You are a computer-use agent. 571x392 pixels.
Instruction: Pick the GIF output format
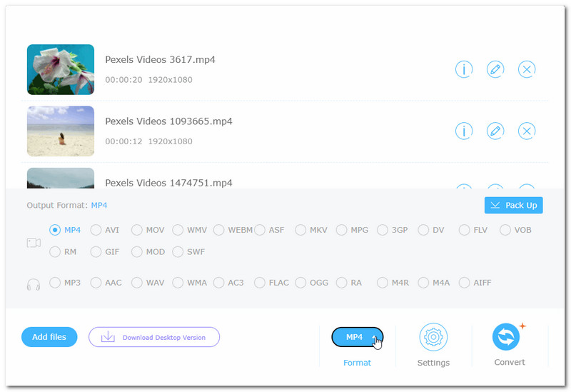(x=96, y=251)
